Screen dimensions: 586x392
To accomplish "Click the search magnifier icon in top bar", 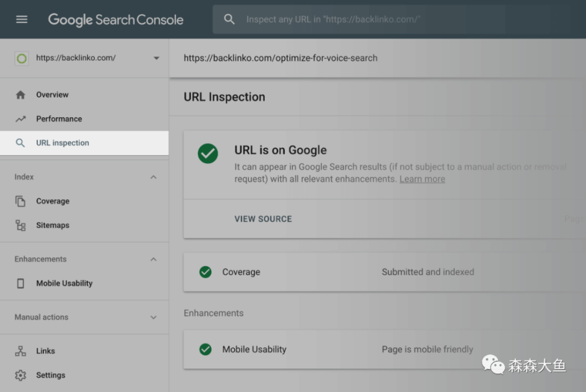I will (x=230, y=19).
